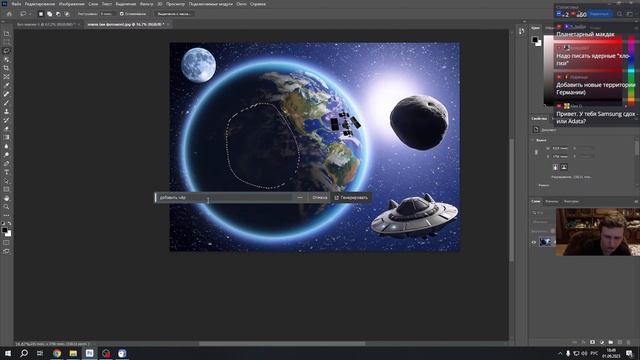The image size is (640, 360).
Task: Open the three-dots options in generative bar
Action: (300, 198)
